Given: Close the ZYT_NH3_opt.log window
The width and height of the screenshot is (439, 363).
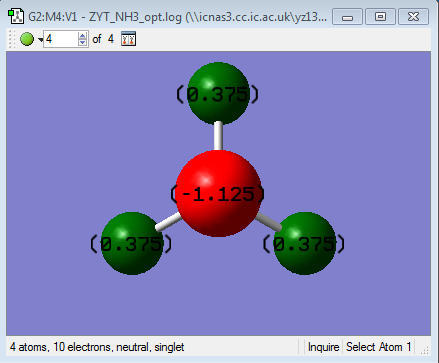Looking at the screenshot, I should point(413,17).
